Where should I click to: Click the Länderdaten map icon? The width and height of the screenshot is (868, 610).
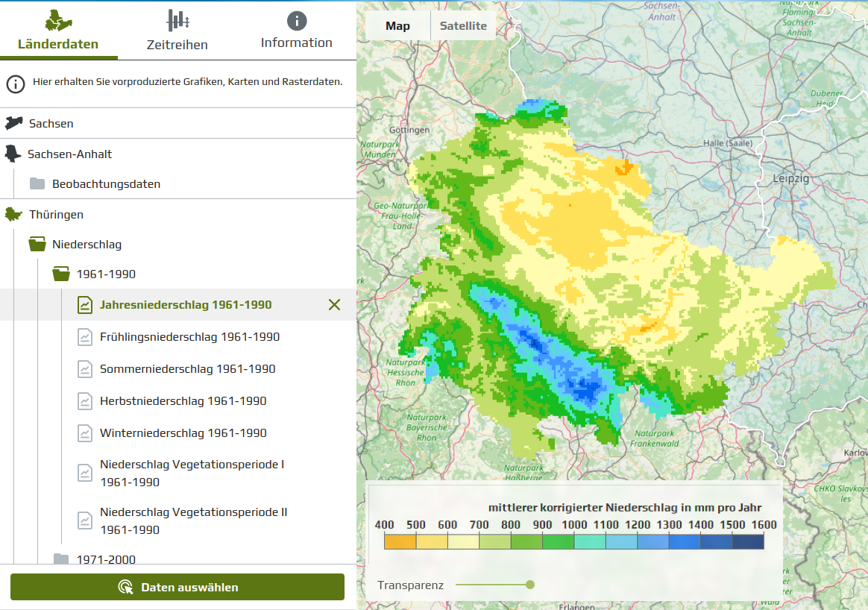(x=58, y=20)
